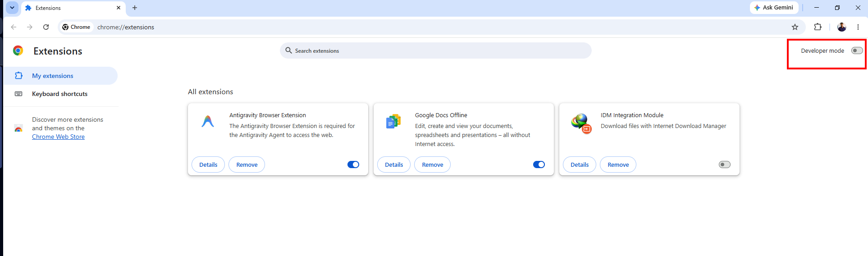Click the Chrome logo beside Extensions title
This screenshot has height=256, width=868.
(18, 50)
